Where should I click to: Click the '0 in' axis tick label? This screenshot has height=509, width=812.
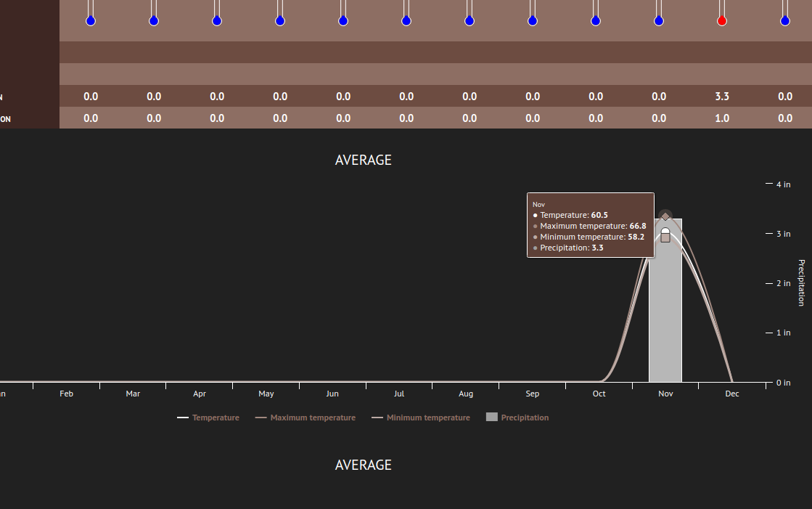[784, 383]
